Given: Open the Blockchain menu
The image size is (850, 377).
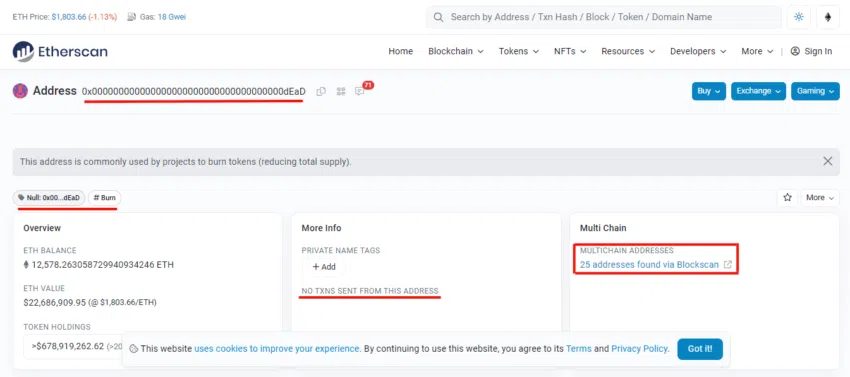Looking at the screenshot, I should (455, 51).
